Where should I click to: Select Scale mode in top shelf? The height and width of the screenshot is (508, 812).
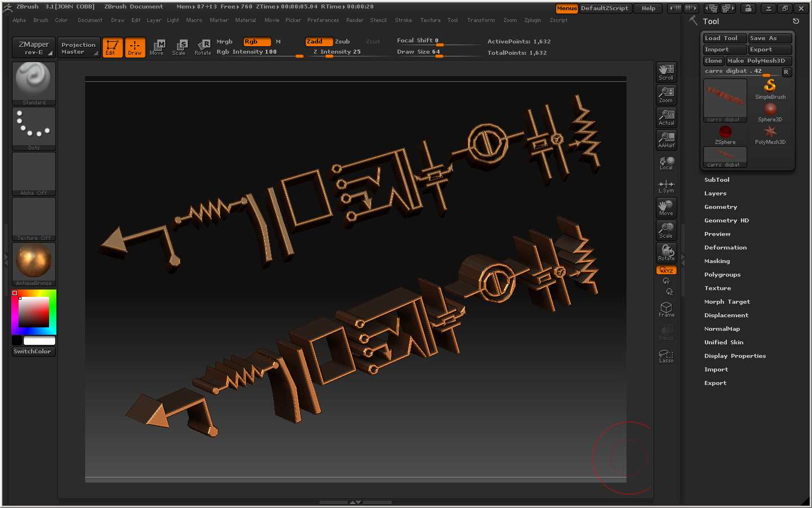(179, 47)
